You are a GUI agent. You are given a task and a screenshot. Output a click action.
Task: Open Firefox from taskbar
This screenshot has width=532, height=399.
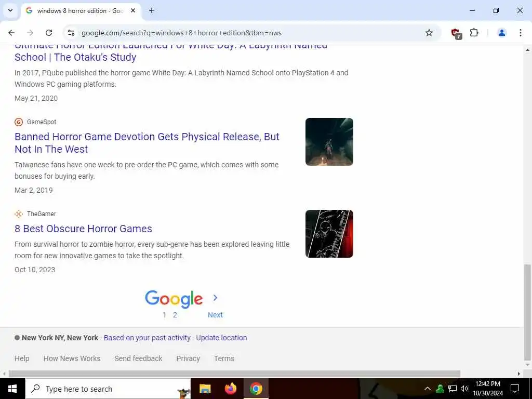click(230, 389)
